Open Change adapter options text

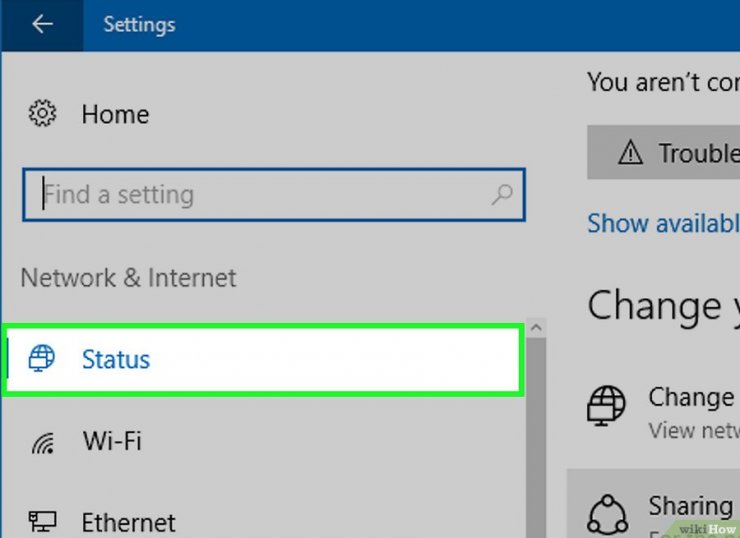(692, 397)
